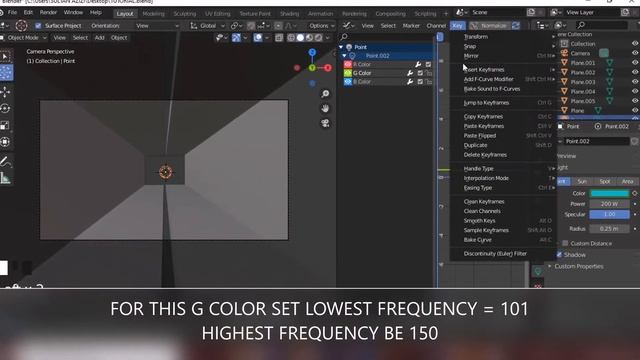Image resolution: width=640 pixels, height=360 pixels.
Task: Hide Collection using eye icon
Action: point(635,43)
